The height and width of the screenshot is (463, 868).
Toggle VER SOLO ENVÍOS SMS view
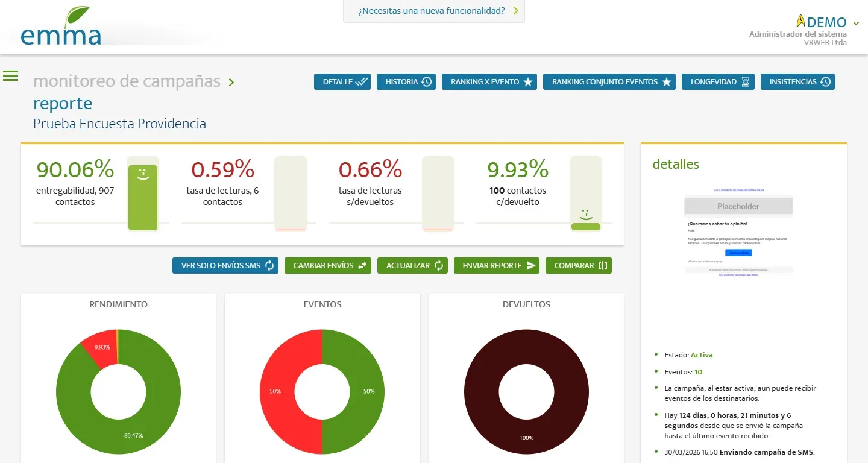point(225,266)
